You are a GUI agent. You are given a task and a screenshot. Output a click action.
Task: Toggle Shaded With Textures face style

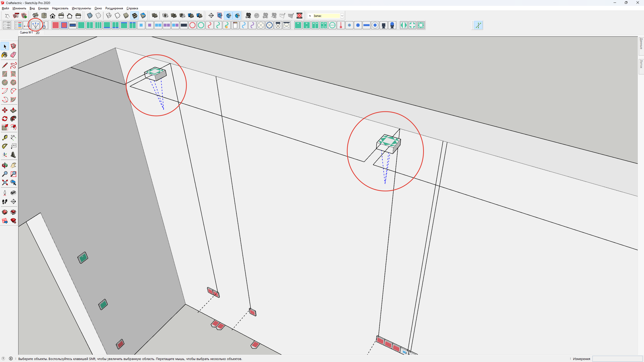click(x=135, y=15)
